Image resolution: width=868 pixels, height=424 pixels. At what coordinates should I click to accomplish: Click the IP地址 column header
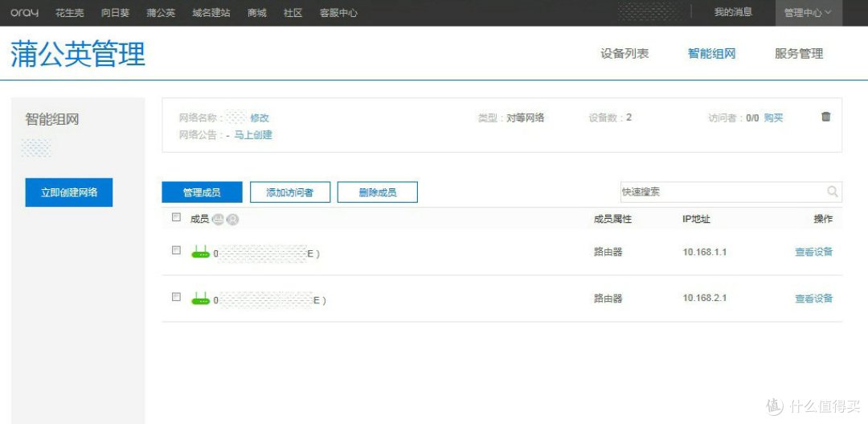click(x=696, y=220)
